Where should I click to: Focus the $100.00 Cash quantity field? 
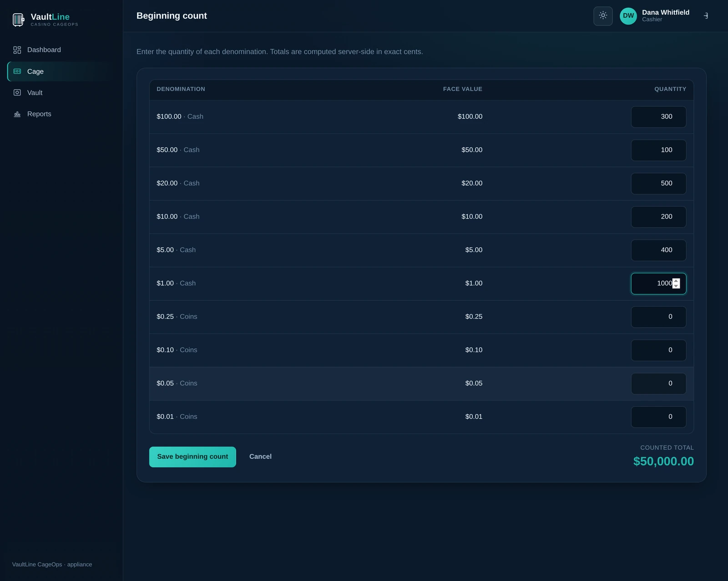[658, 117]
